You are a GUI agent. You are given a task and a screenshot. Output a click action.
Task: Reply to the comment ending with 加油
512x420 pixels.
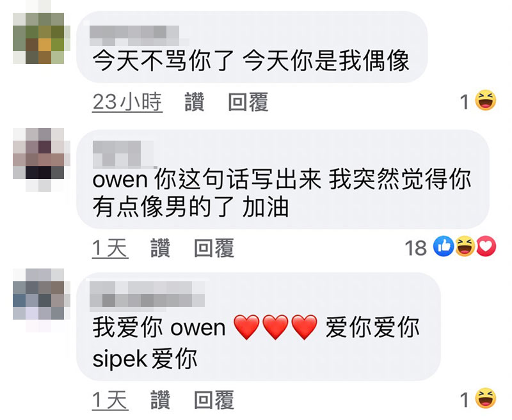(x=214, y=248)
